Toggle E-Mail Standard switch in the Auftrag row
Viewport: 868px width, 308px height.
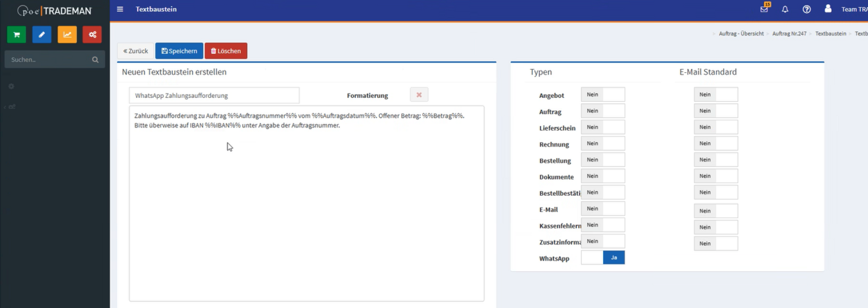click(x=716, y=111)
